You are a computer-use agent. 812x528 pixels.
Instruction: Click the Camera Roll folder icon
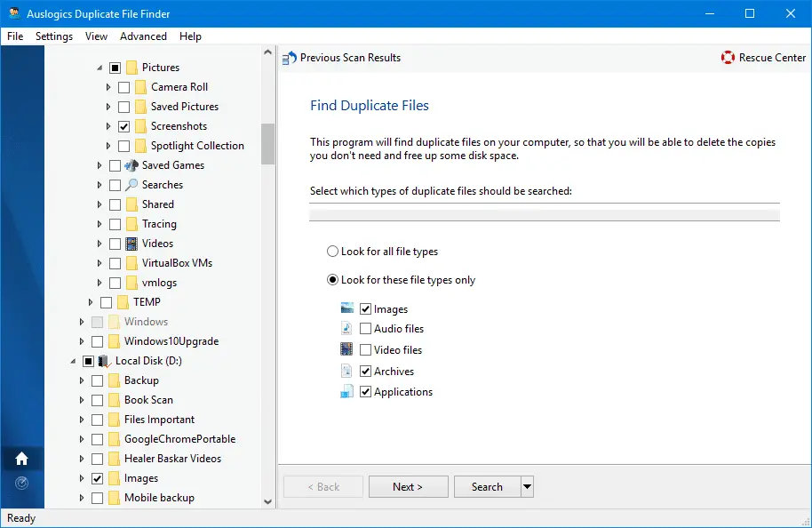[141, 87]
